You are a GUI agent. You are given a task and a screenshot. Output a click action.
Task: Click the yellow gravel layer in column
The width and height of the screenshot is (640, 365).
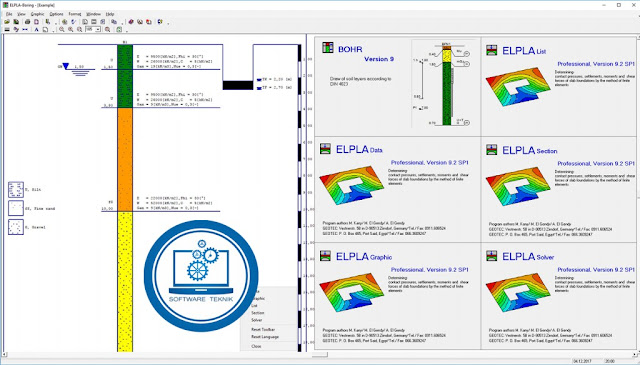[125, 282]
